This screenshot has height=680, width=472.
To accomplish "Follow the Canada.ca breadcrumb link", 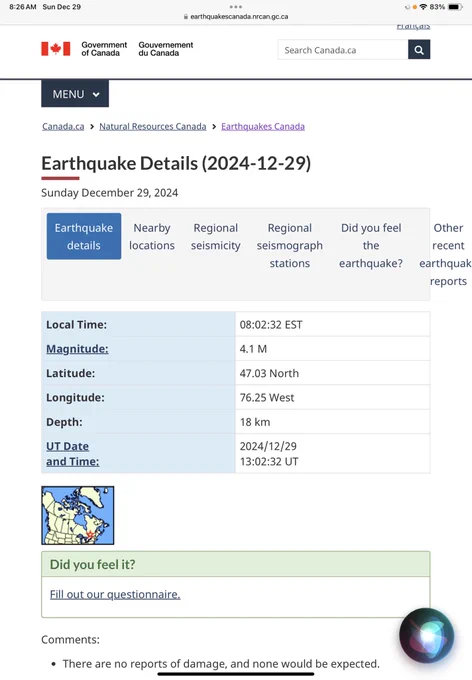I will [x=63, y=126].
